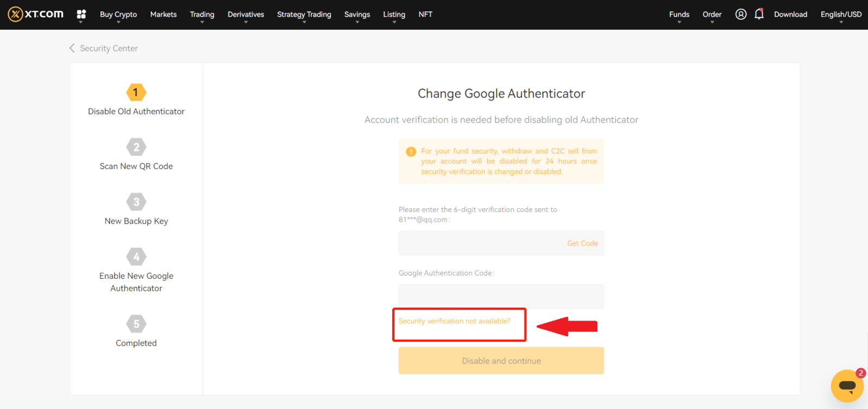Click 'Security verification not available?' link
This screenshot has height=409, width=868.
click(x=455, y=321)
